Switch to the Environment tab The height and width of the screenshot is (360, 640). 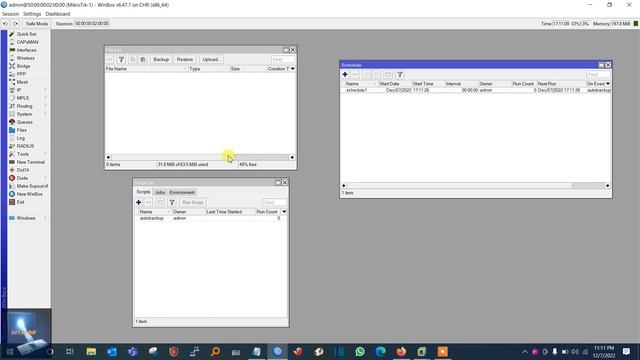tap(182, 192)
